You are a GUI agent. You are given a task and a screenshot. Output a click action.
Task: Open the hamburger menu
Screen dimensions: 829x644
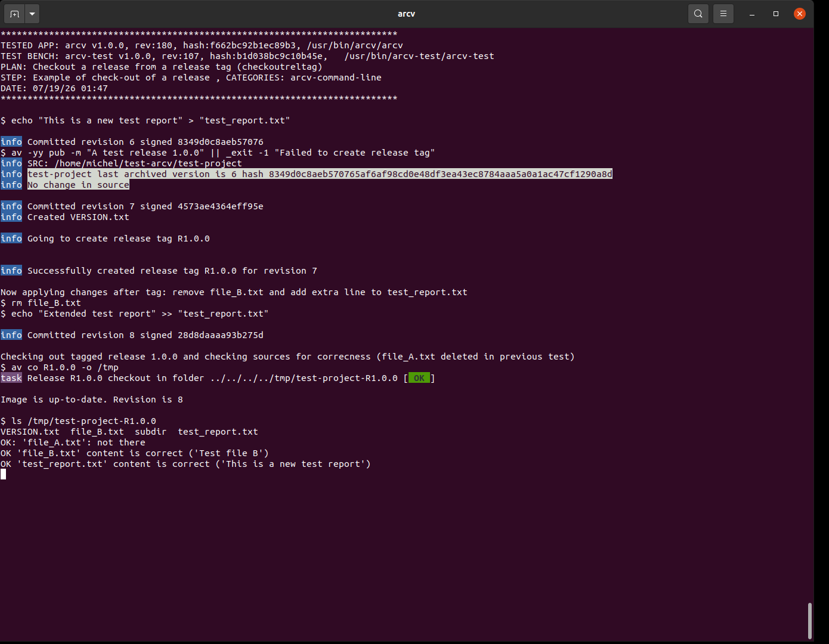723,14
